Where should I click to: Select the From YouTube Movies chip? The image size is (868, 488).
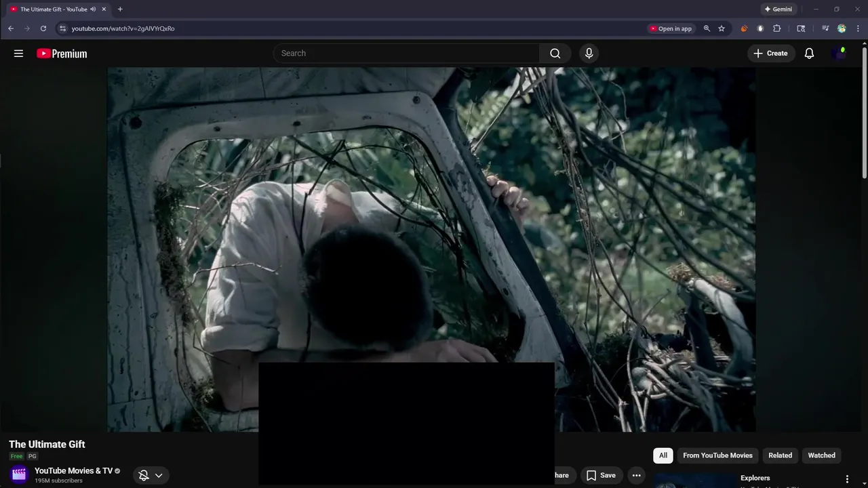tap(717, 455)
